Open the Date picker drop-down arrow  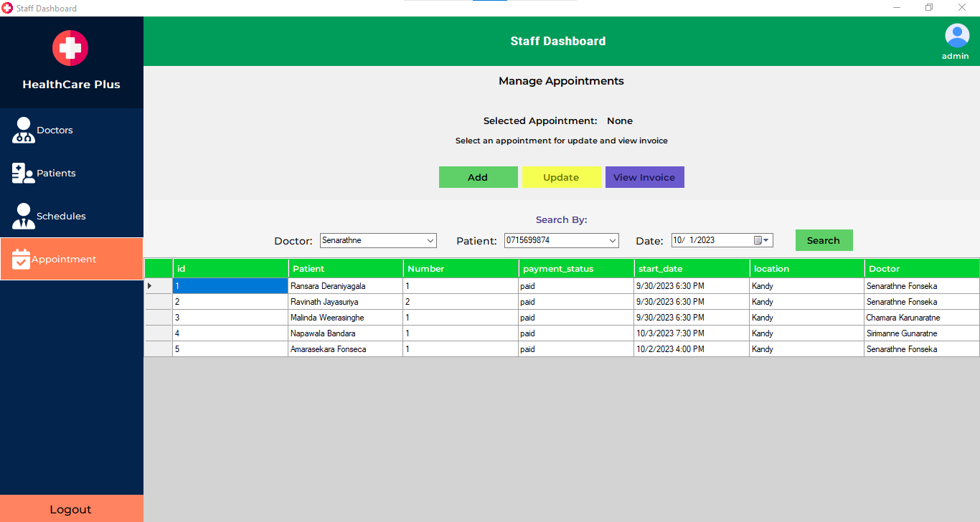point(767,241)
